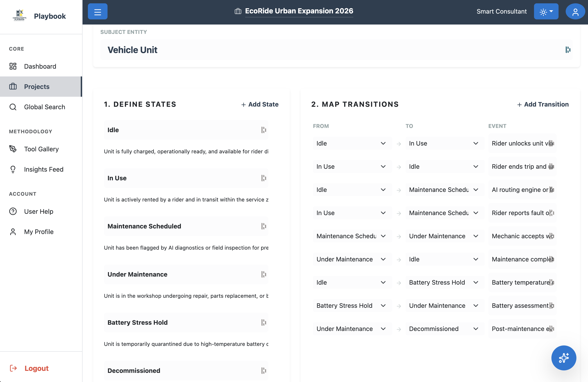Click the Add State button

pos(259,104)
